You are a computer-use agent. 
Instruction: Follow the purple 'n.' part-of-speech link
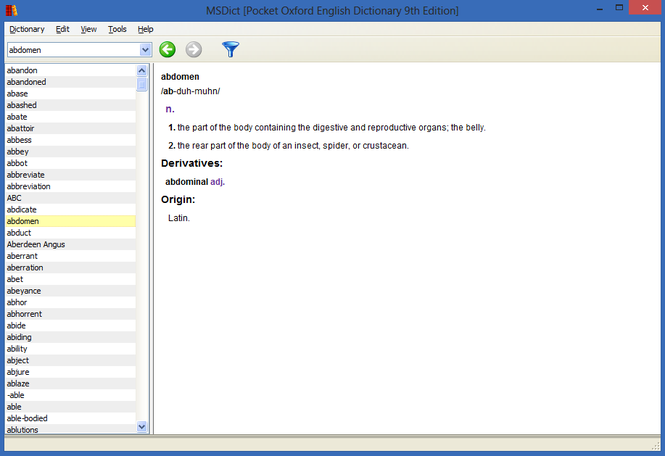(x=170, y=109)
